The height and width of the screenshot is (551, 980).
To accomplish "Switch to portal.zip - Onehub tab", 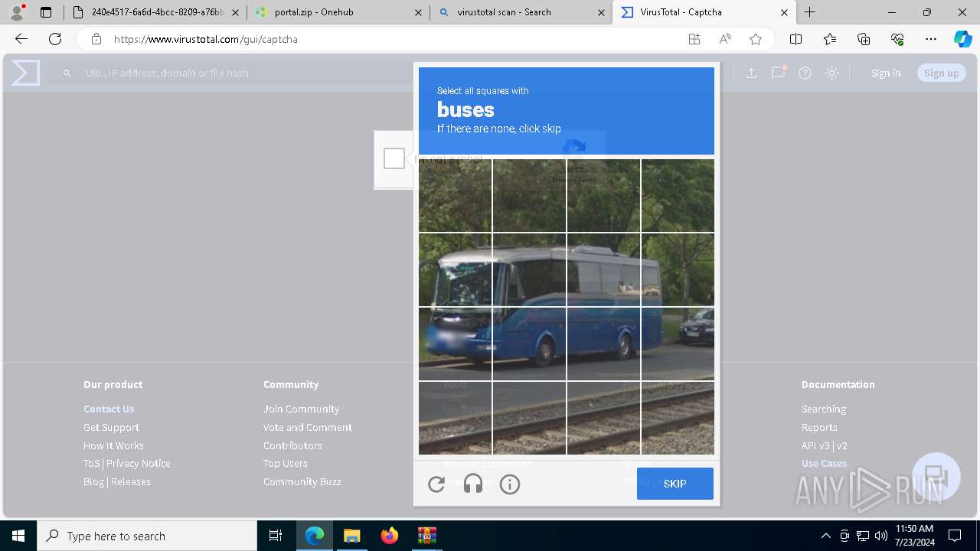I will point(338,12).
